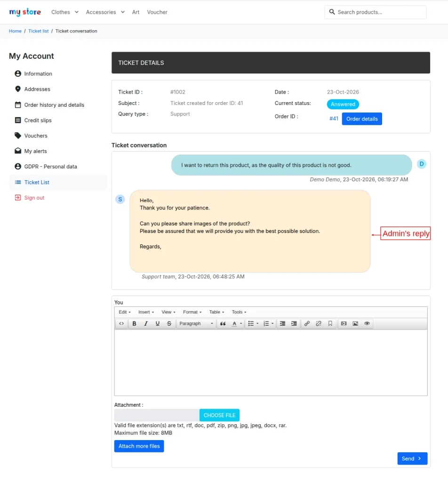Insert a blockquote with the quote icon

coord(223,323)
